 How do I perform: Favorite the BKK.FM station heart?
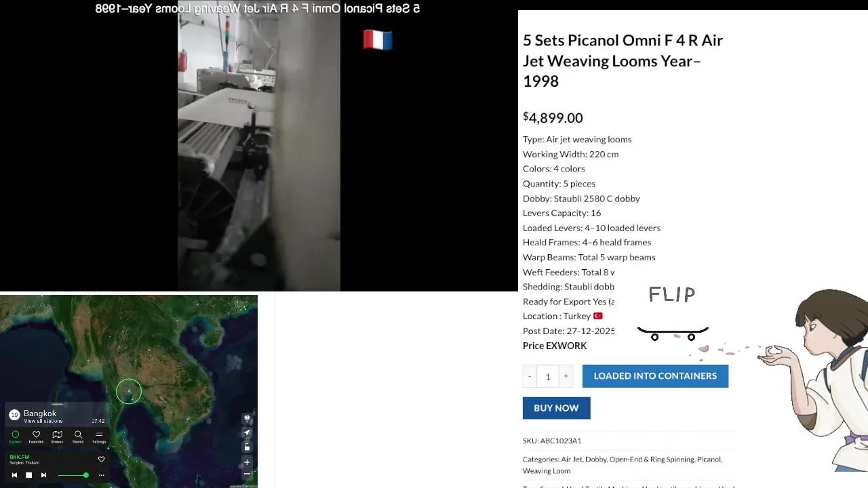pyautogui.click(x=102, y=460)
